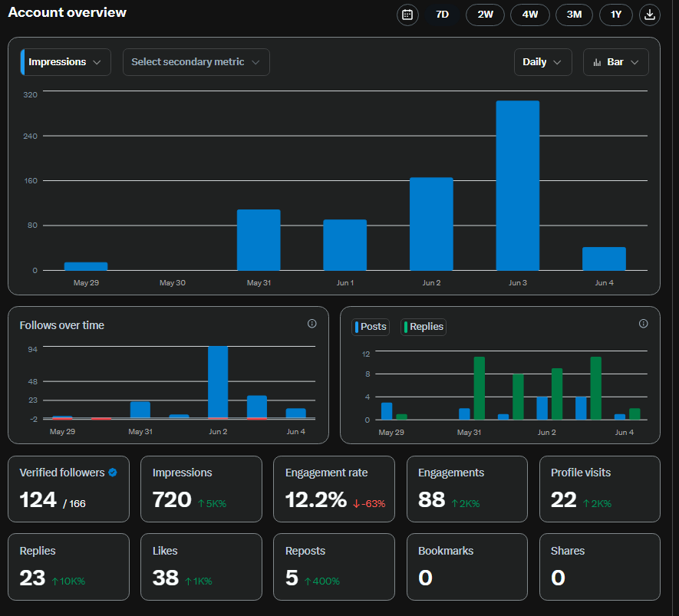
Task: Open the Bookmarks stat card
Action: click(466, 567)
